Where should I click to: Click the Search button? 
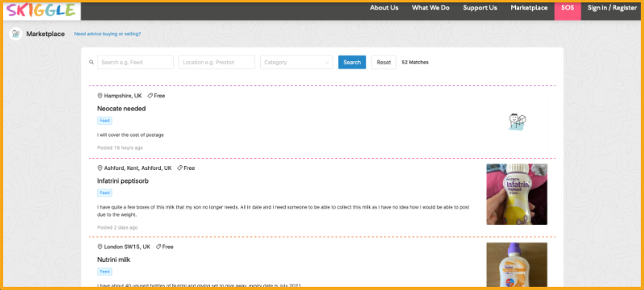[352, 63]
